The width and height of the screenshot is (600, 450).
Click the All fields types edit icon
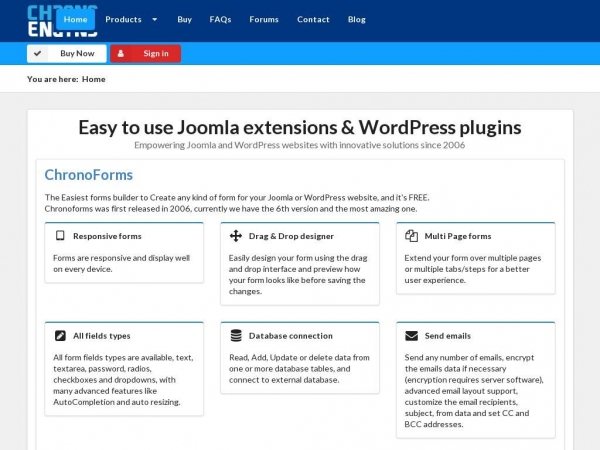point(60,336)
